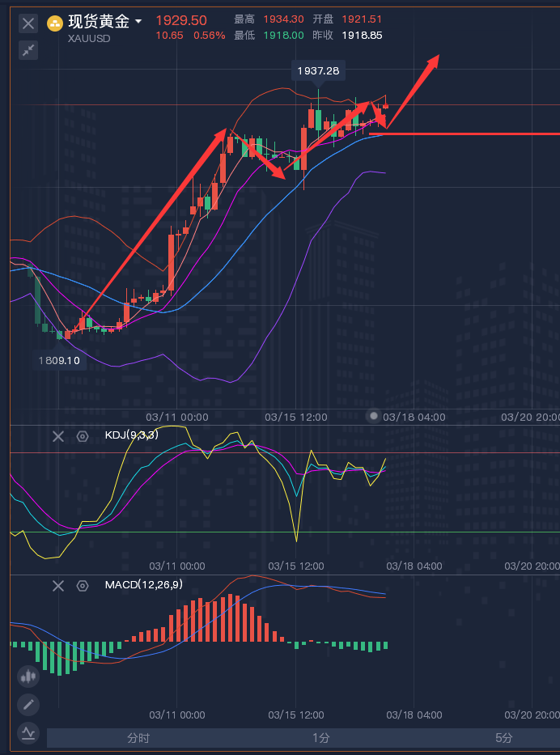
Task: Click the round timeline marker near 03/18
Action: tap(374, 416)
